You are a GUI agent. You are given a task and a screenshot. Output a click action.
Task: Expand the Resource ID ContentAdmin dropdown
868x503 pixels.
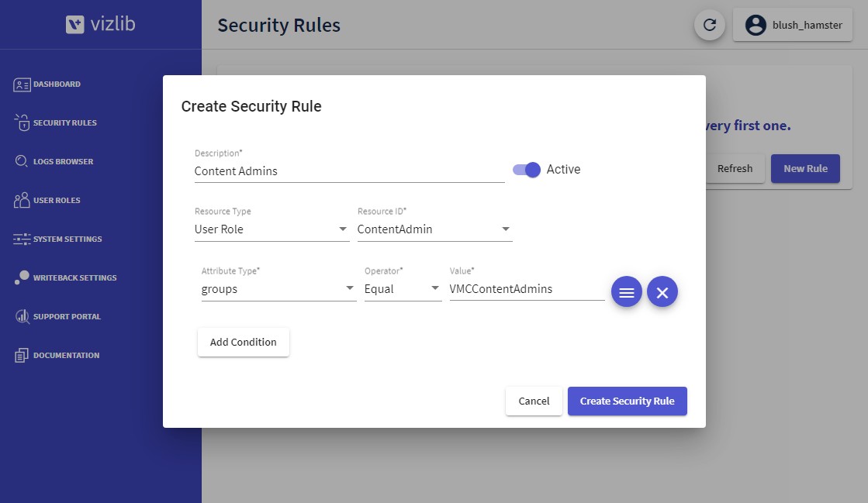434,229
